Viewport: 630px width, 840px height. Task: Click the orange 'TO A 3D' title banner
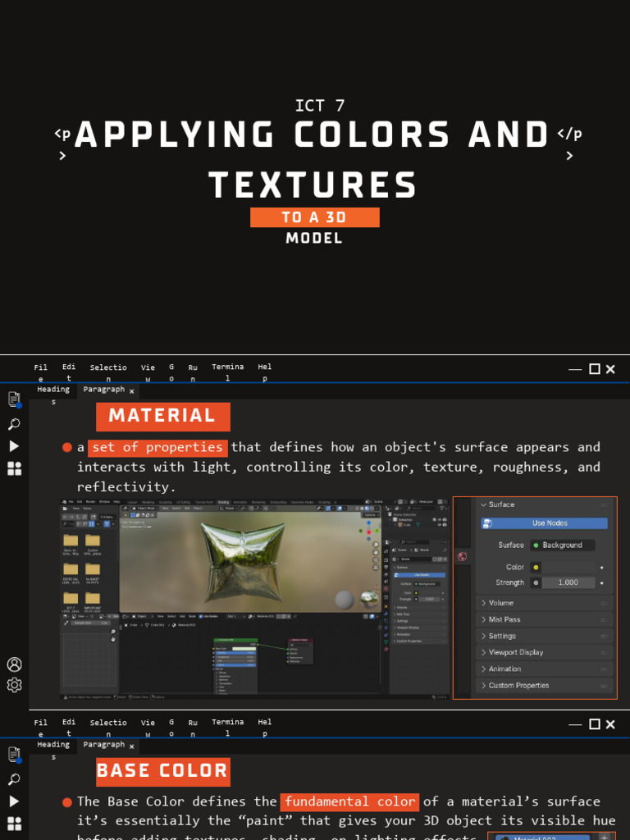click(x=315, y=217)
